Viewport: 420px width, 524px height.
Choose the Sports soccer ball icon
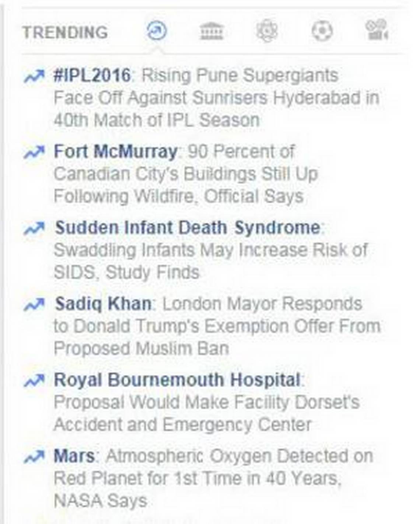coord(322,31)
